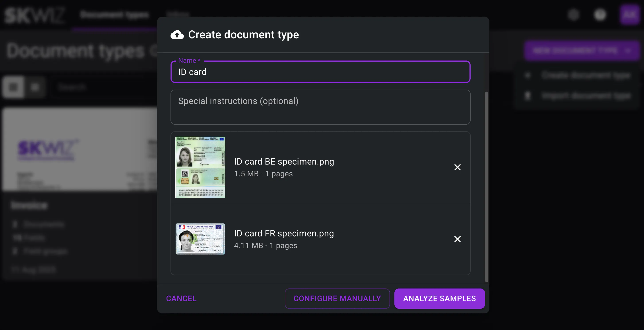The width and height of the screenshot is (644, 330).
Task: Click the CONFIGURE MANUALLY button
Action: tap(337, 299)
